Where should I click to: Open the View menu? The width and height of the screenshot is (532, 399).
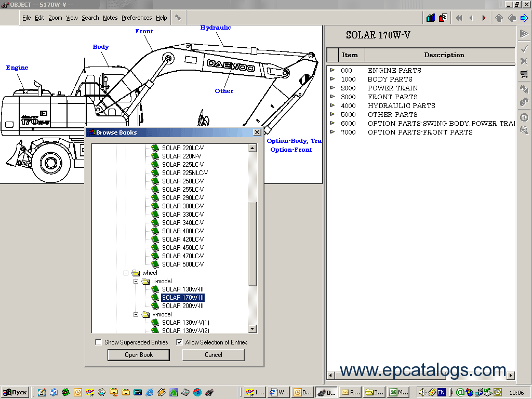pos(72,18)
